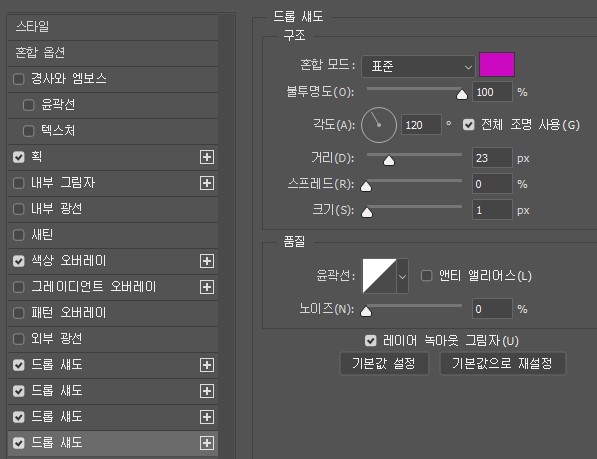Open the magenta shadow color swatch
Image resolution: width=597 pixels, height=459 pixels.
tap(497, 65)
